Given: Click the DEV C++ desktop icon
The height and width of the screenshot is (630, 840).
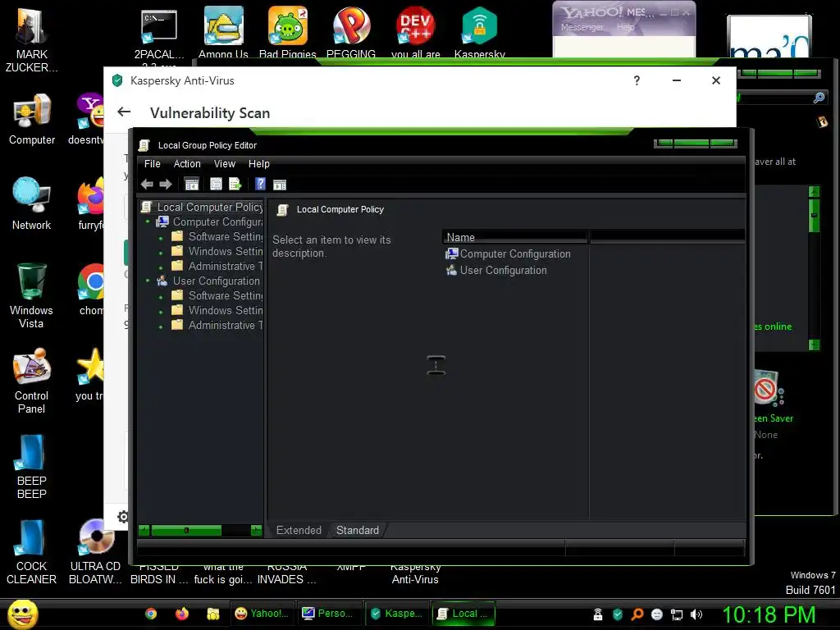Looking at the screenshot, I should (x=416, y=32).
